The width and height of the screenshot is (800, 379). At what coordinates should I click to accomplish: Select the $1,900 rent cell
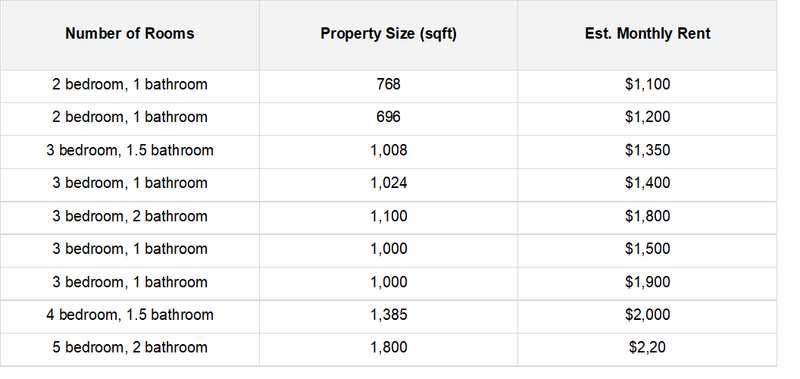point(647,282)
